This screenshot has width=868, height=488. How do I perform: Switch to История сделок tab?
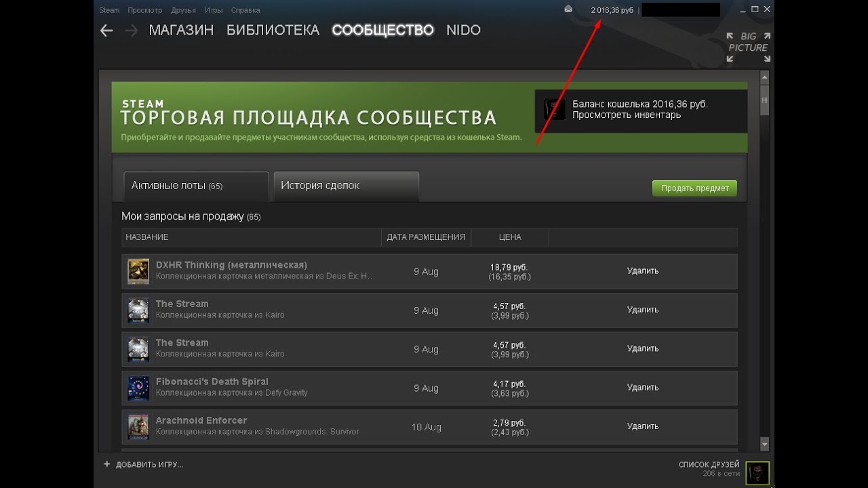coord(346,186)
